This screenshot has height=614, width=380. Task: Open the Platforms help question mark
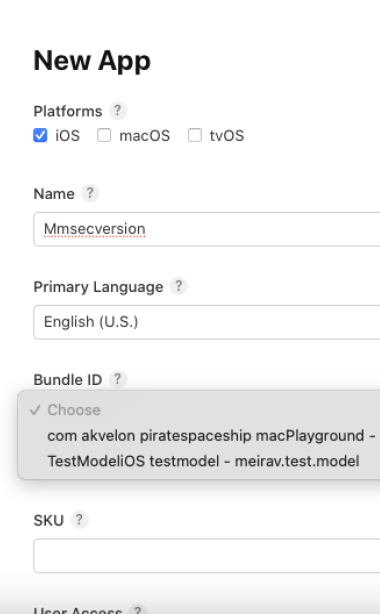[x=118, y=110]
